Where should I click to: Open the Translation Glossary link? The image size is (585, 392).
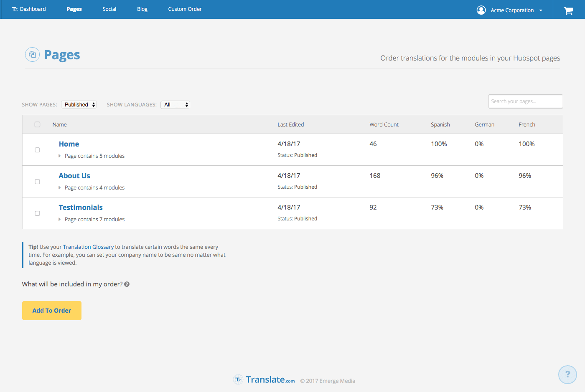pyautogui.click(x=88, y=247)
